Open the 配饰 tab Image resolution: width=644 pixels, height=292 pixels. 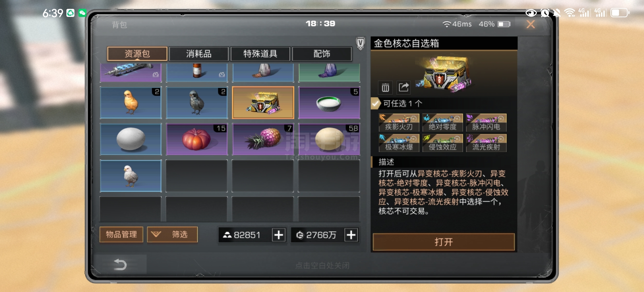(322, 54)
